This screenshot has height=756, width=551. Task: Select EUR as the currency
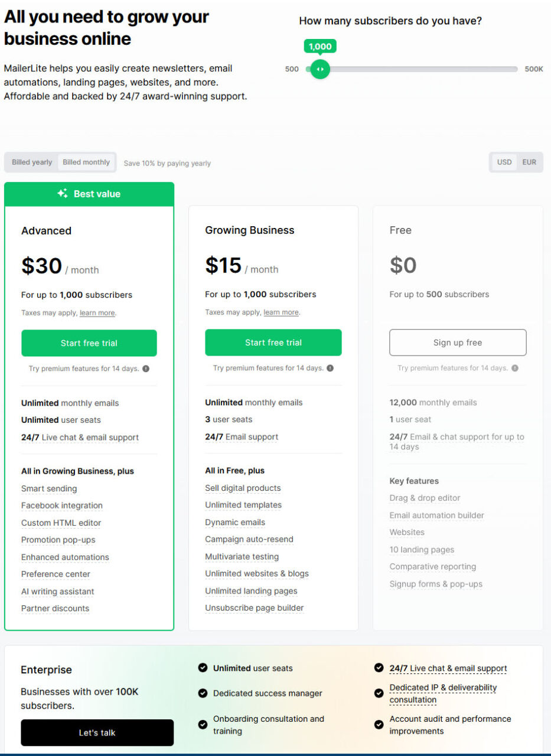coord(529,162)
